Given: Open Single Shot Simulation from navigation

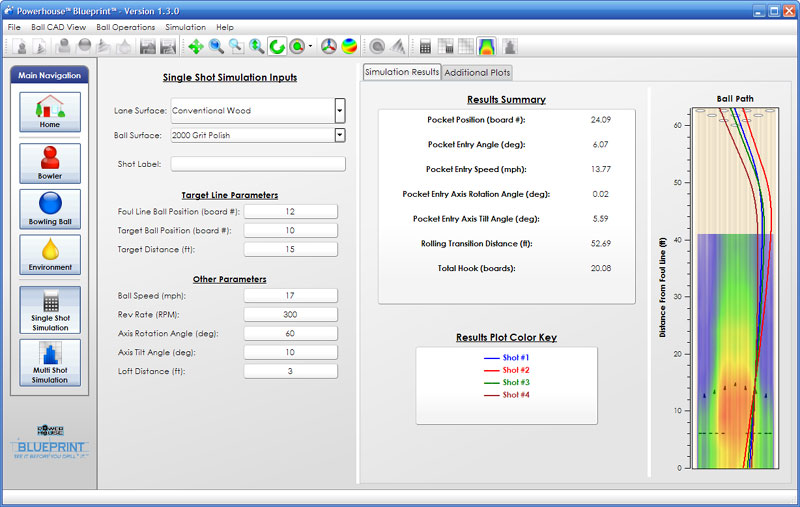Looking at the screenshot, I should click(x=50, y=310).
